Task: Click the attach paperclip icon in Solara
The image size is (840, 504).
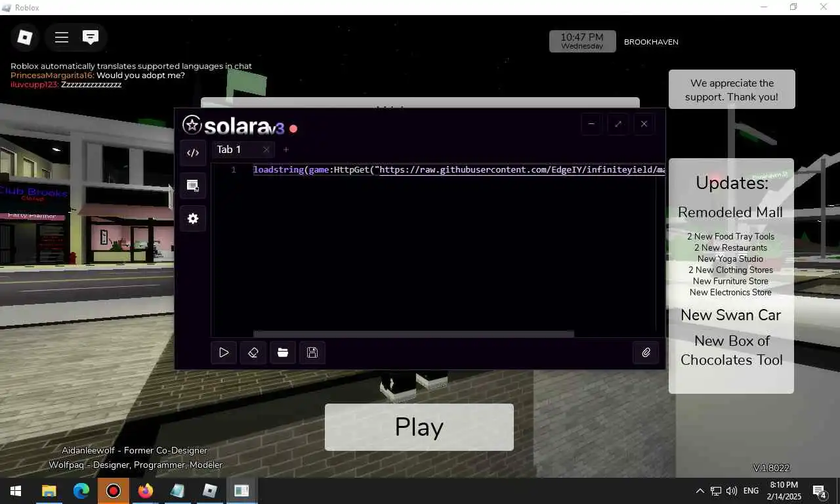Action: click(646, 352)
